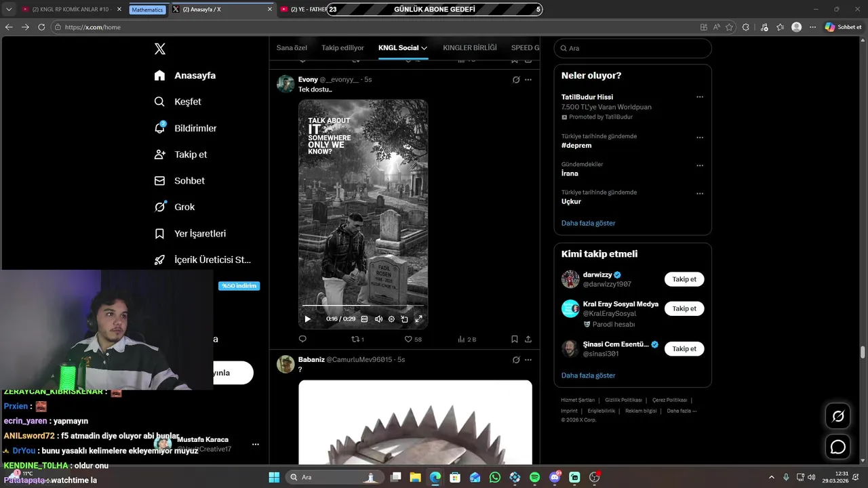Image resolution: width=868 pixels, height=488 pixels.
Task: Go to Anasayfa in the sidebar
Action: 185,75
